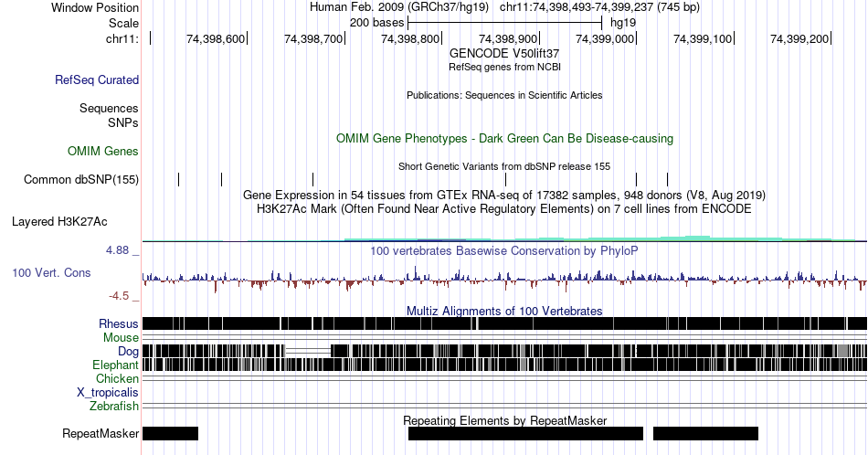The width and height of the screenshot is (868, 455).
Task: Select the Rhesus alignment row label
Action: point(119,323)
